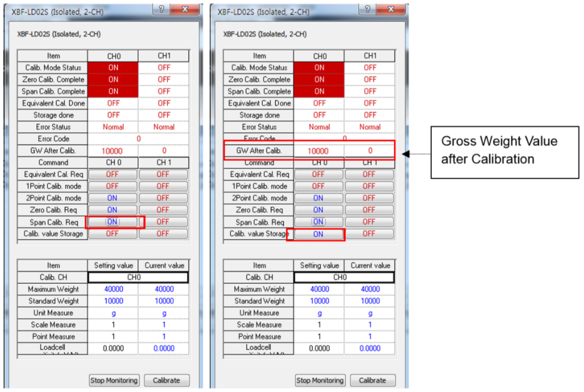The width and height of the screenshot is (584, 392).
Task: Click the Loadcell sensitivity value 0.0000
Action: pyautogui.click(x=113, y=348)
